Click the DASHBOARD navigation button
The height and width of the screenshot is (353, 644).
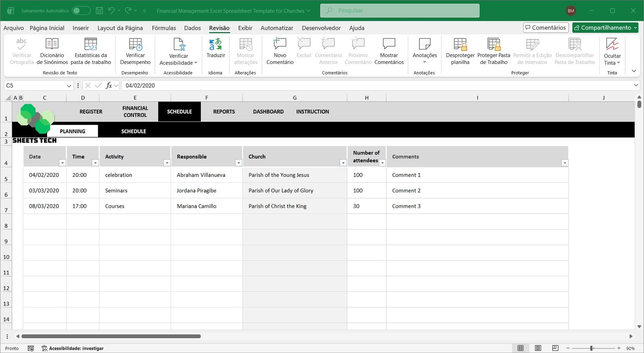268,112
